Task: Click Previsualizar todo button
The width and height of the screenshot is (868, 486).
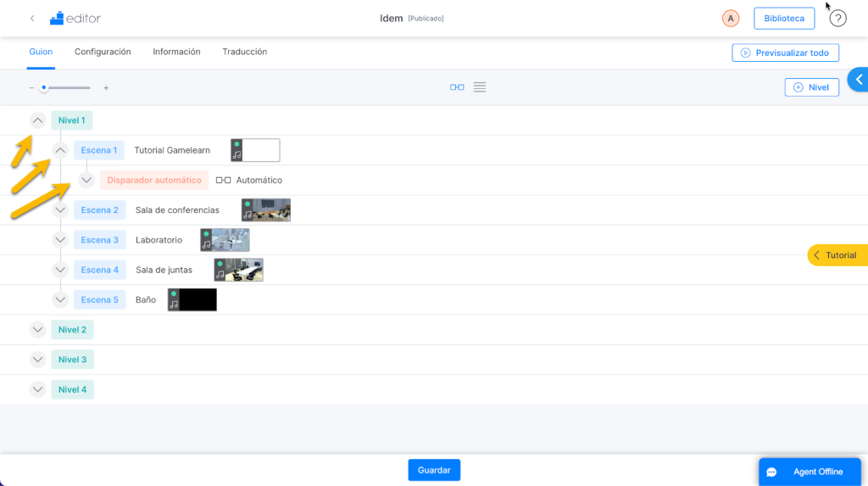Action: [x=785, y=53]
